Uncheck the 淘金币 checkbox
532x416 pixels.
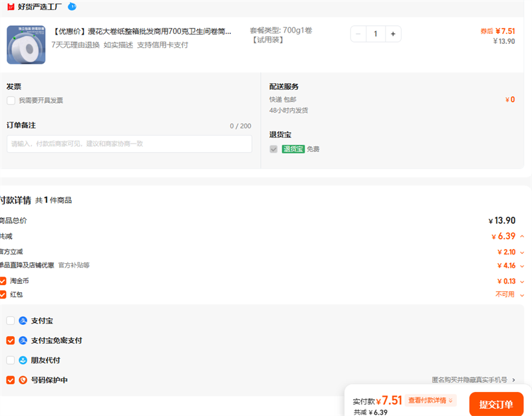click(x=3, y=281)
